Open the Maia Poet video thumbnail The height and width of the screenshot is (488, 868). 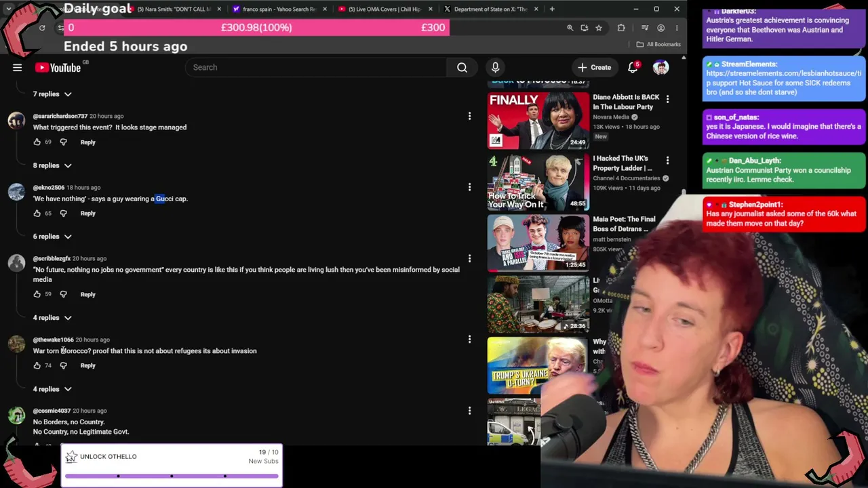coord(538,243)
